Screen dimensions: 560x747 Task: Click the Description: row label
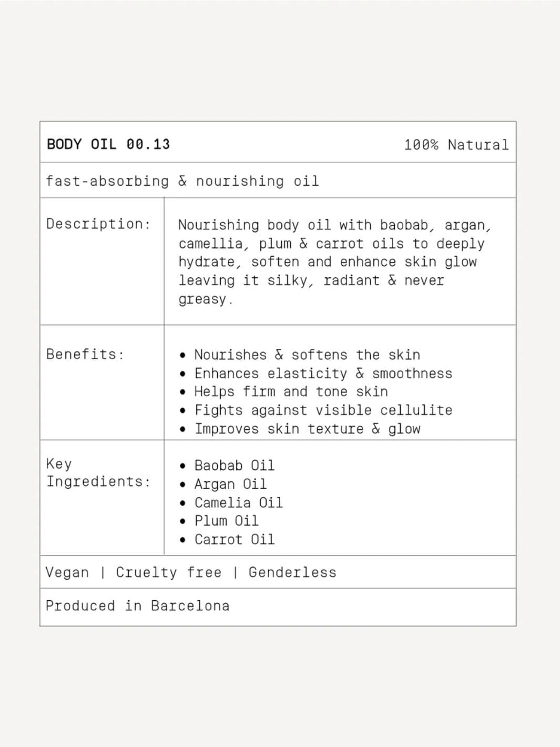pos(98,224)
